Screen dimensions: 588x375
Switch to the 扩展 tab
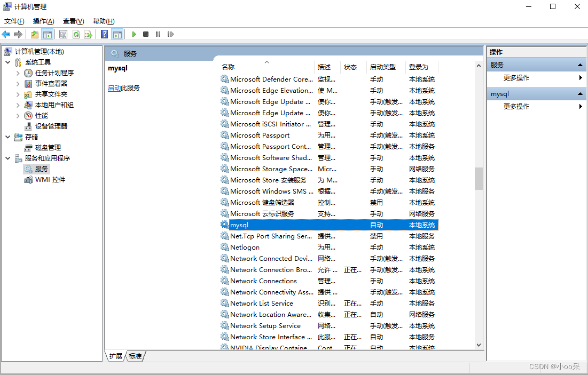116,356
